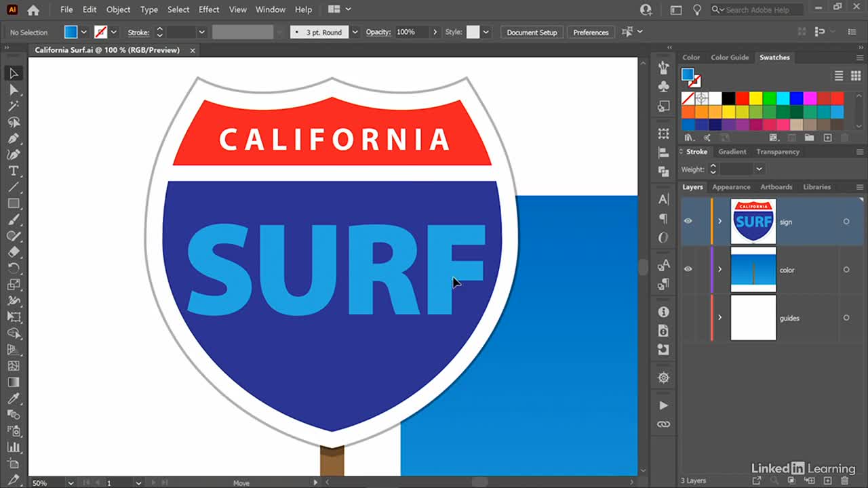Select the Gradient tool

(14, 382)
